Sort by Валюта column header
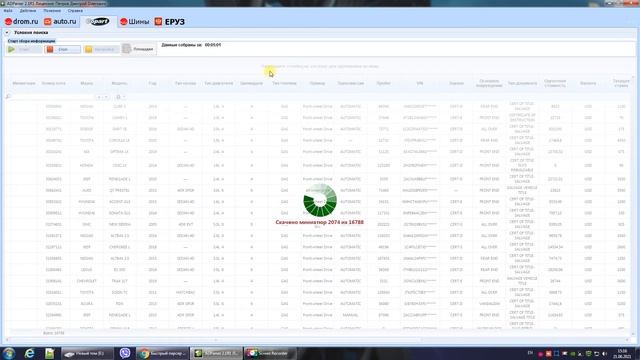640x360 pixels. point(588,83)
